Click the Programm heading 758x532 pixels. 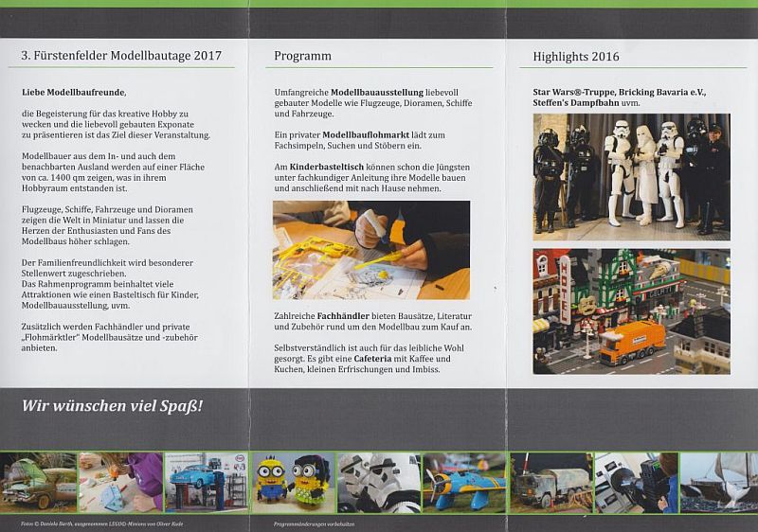302,57
